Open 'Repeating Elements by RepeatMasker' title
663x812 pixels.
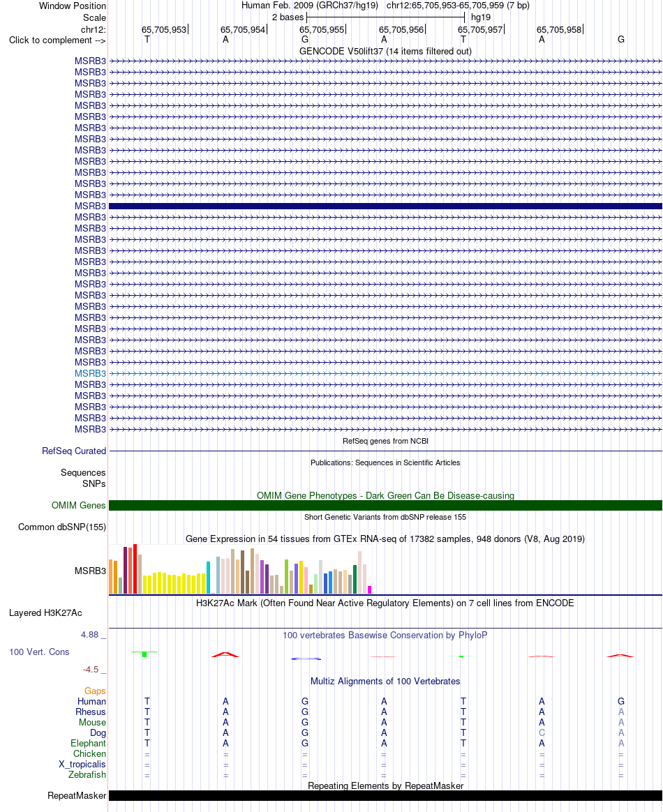click(385, 786)
